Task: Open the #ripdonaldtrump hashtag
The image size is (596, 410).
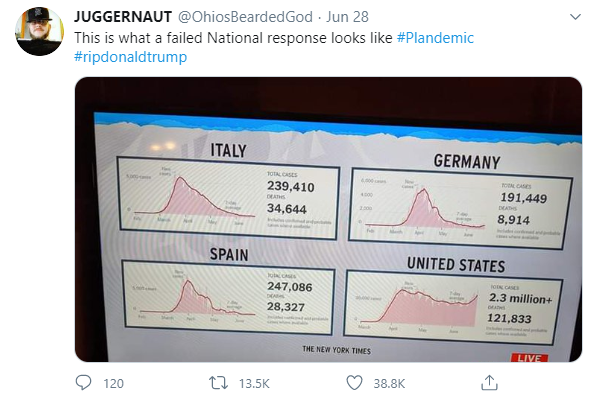Action: pyautogui.click(x=130, y=57)
